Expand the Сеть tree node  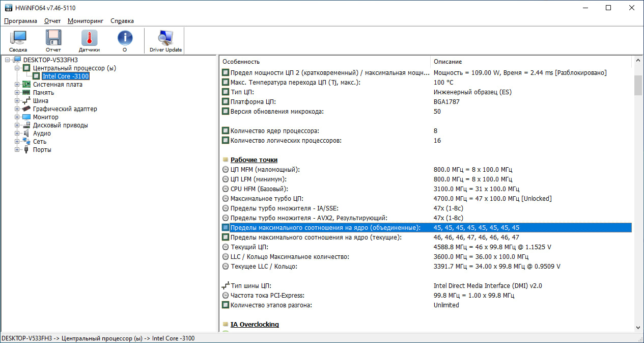click(17, 142)
